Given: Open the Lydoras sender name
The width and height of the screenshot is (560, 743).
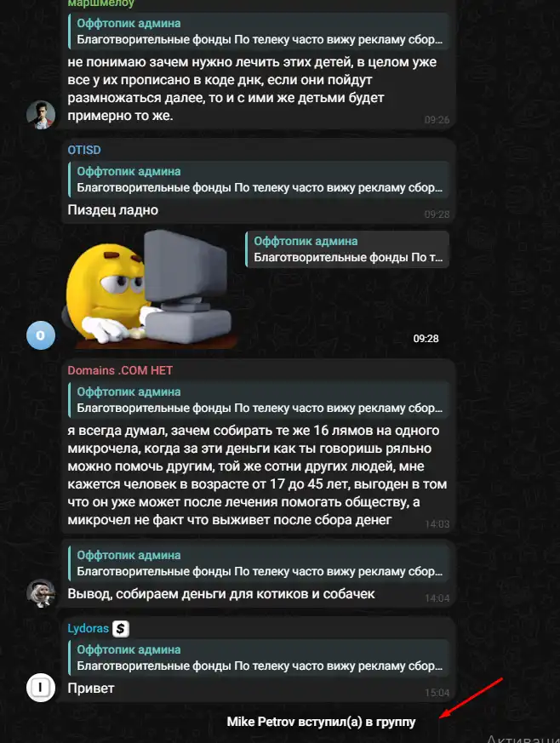Looking at the screenshot, I should (89, 628).
